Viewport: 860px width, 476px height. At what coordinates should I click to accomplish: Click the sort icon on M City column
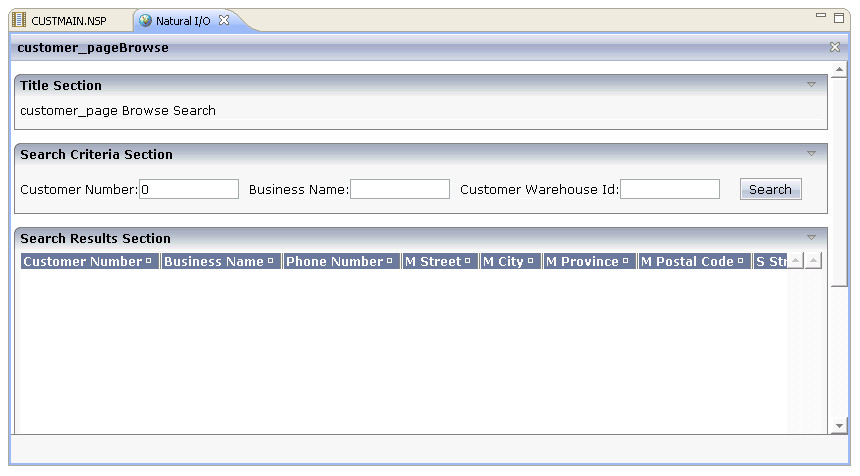coord(531,262)
